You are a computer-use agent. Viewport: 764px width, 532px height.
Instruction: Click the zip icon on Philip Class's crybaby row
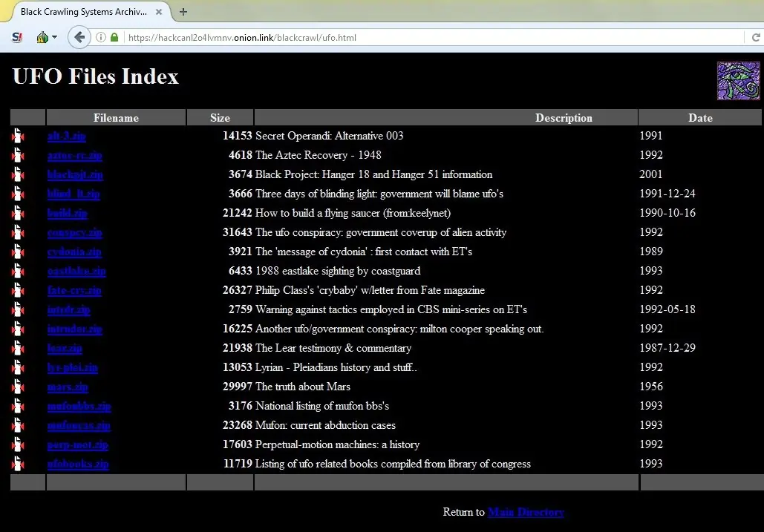[18, 290]
